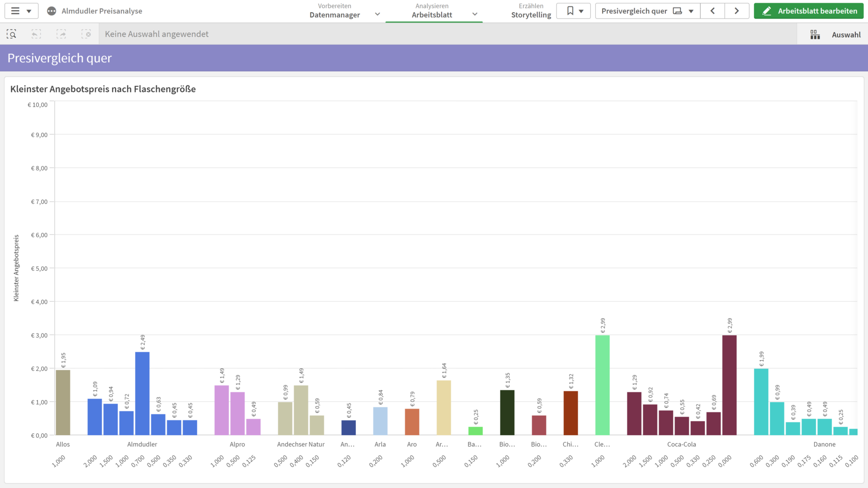Open the Almdudler Preisanalyse app title
This screenshot has height=488, width=868.
coord(102,11)
